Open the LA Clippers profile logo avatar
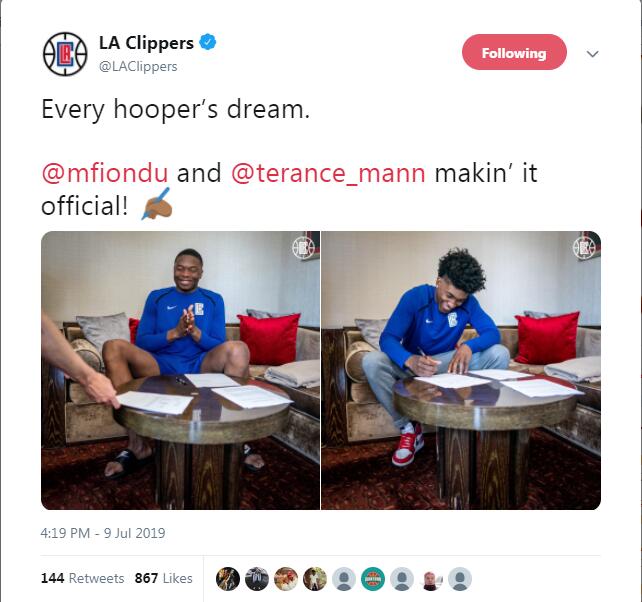The height and width of the screenshot is (602, 642). click(65, 54)
